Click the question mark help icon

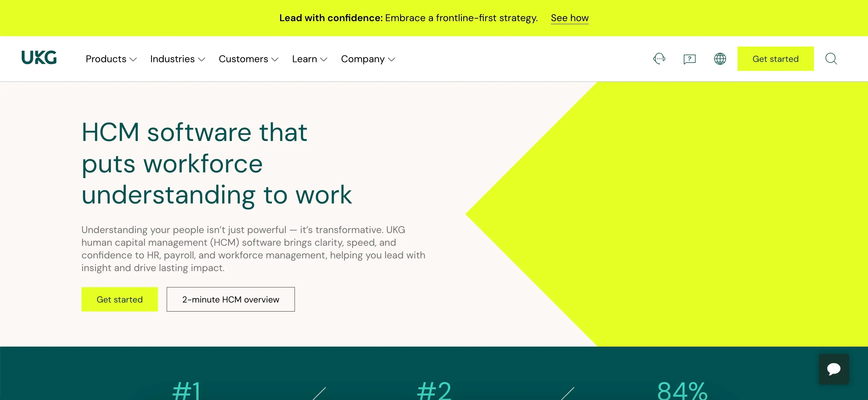(690, 59)
